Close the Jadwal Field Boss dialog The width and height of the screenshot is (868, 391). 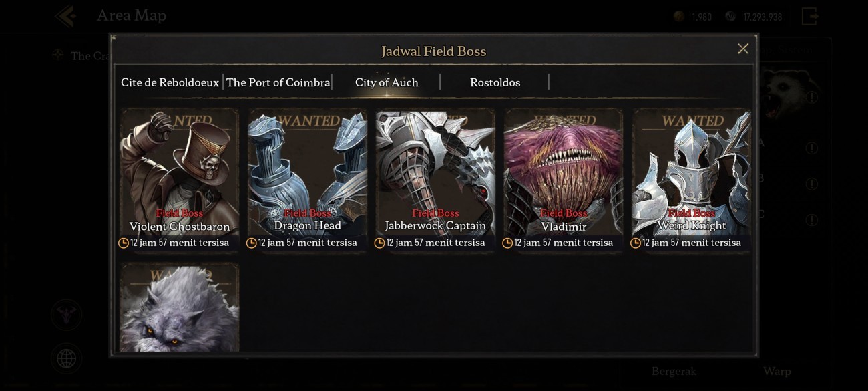point(742,49)
